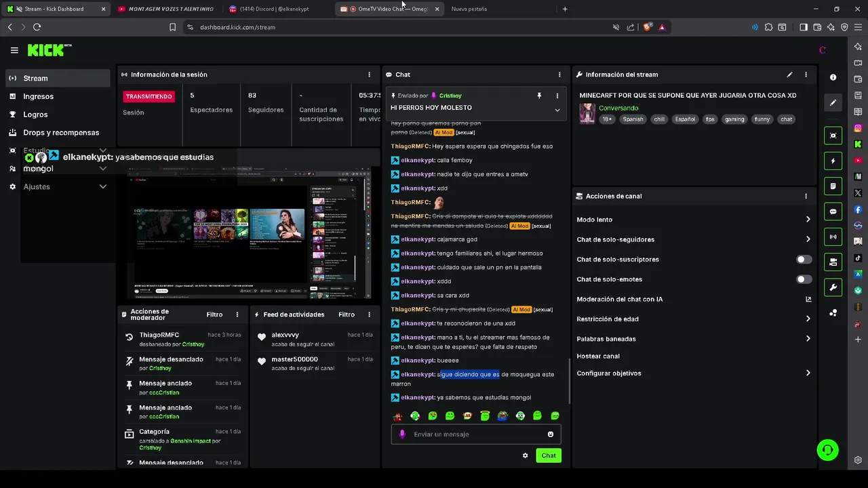Go to Logros in sidebar
Viewport: 868px width, 488px height.
click(58, 115)
